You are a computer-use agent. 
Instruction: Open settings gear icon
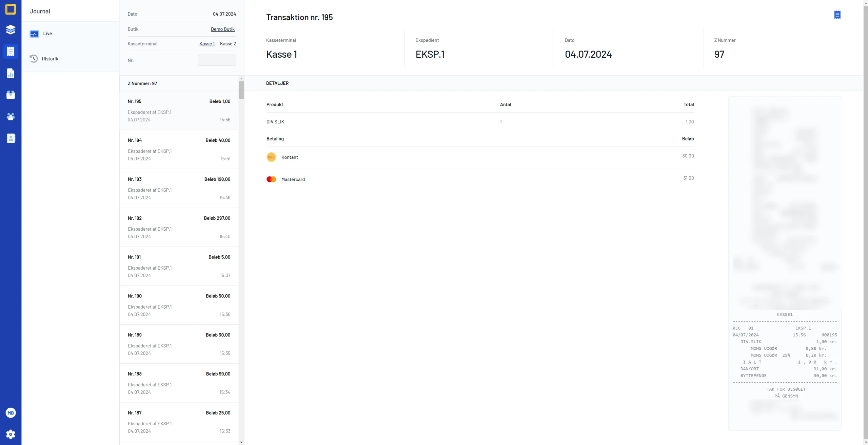11,434
